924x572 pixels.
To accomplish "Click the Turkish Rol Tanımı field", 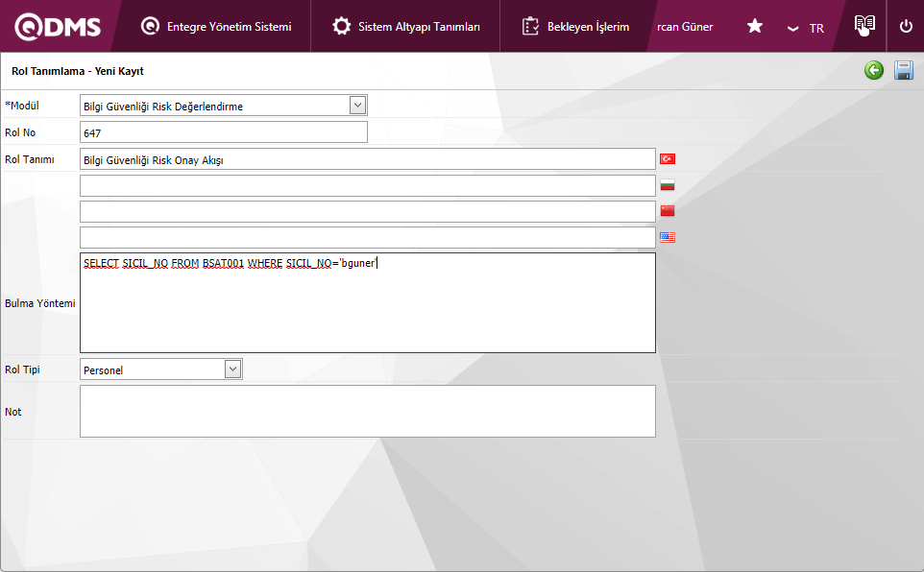I will (x=368, y=159).
